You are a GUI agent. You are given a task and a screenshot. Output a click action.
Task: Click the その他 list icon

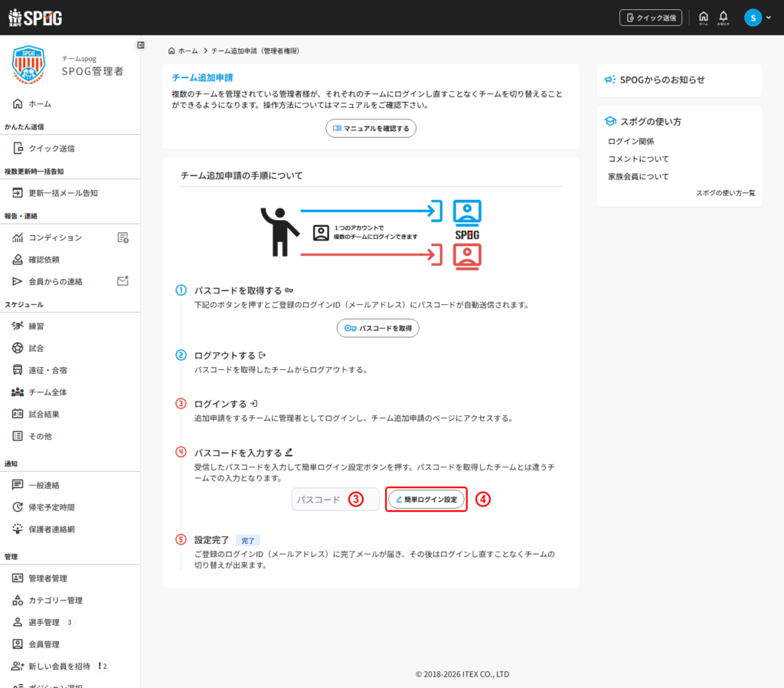tap(18, 436)
